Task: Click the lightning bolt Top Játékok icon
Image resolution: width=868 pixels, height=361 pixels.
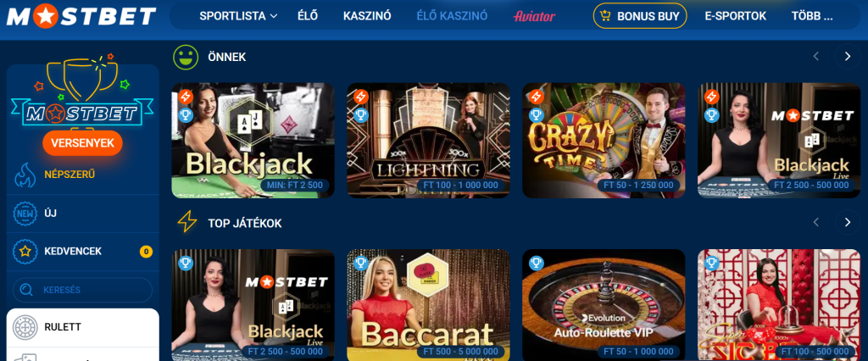Action: click(x=186, y=223)
